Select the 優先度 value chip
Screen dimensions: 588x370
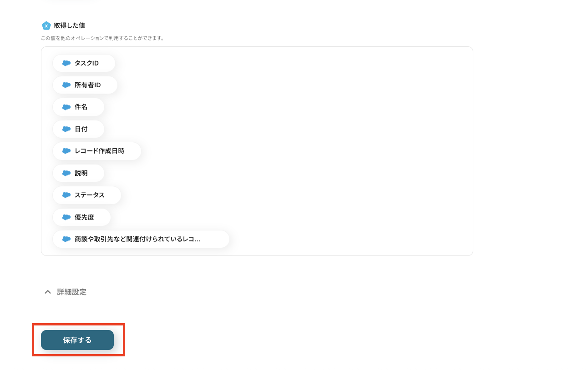pyautogui.click(x=81, y=217)
